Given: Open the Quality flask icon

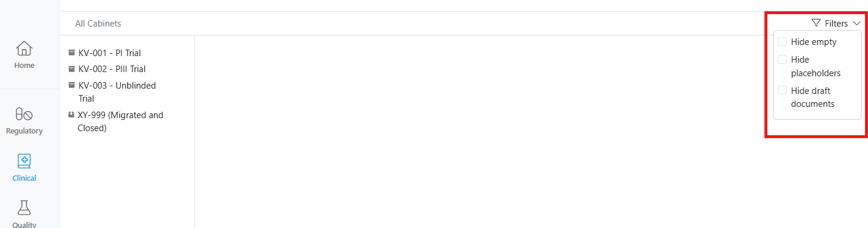Looking at the screenshot, I should point(24,208).
